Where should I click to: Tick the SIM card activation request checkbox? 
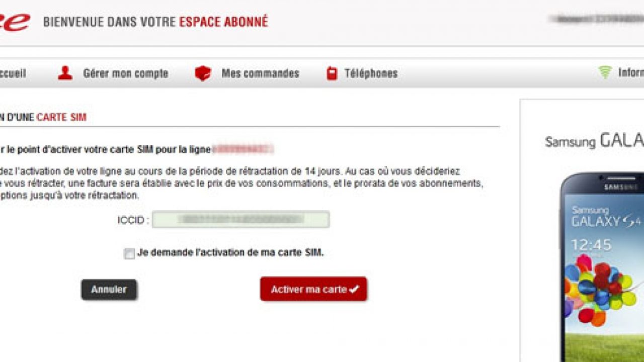click(x=129, y=253)
